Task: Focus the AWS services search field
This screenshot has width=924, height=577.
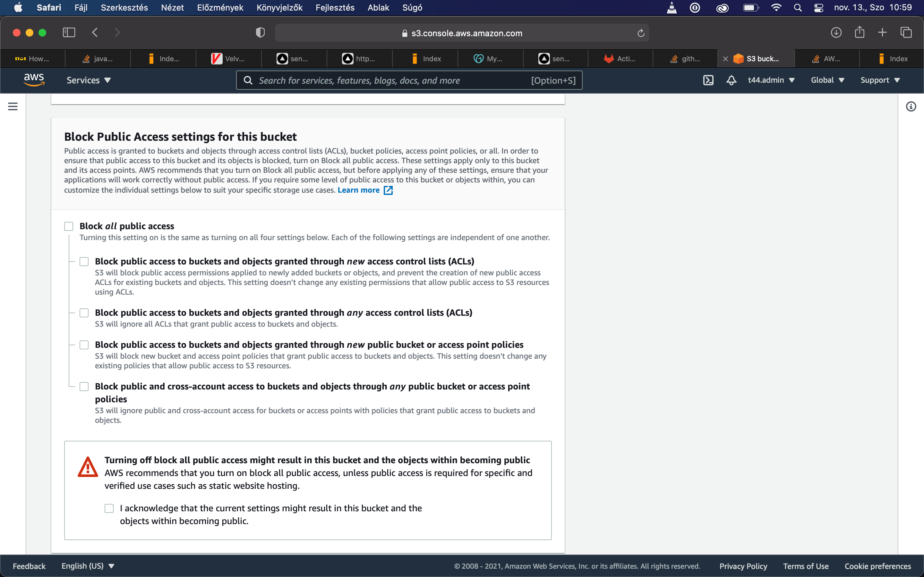Action: pyautogui.click(x=393, y=80)
